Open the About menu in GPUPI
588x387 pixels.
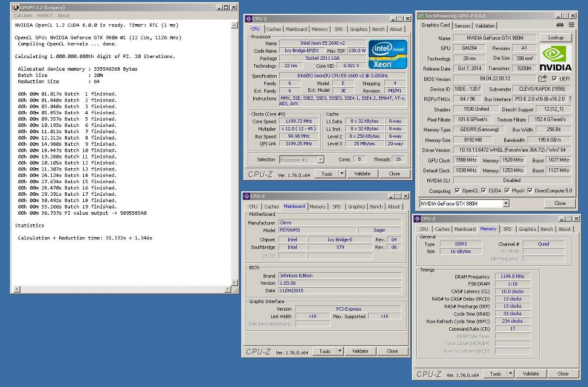(64, 16)
